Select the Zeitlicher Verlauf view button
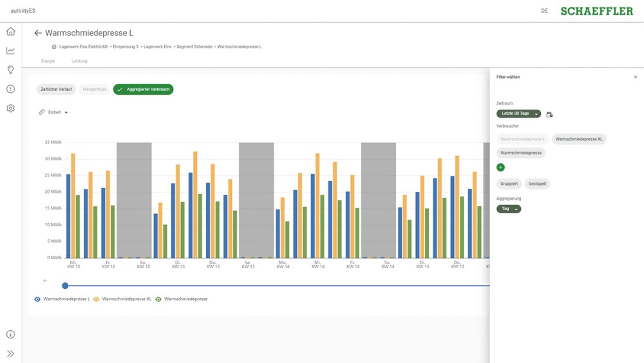The width and height of the screenshot is (644, 363). (56, 90)
